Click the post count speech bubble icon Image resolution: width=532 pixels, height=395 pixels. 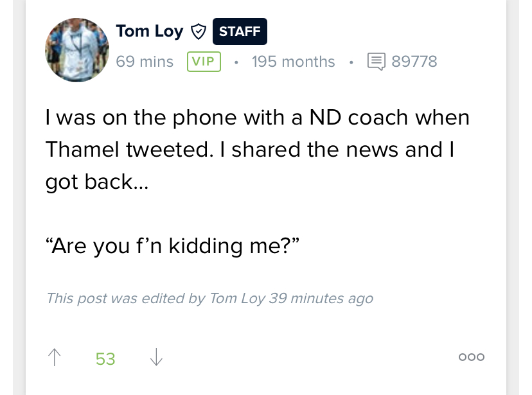pyautogui.click(x=377, y=62)
